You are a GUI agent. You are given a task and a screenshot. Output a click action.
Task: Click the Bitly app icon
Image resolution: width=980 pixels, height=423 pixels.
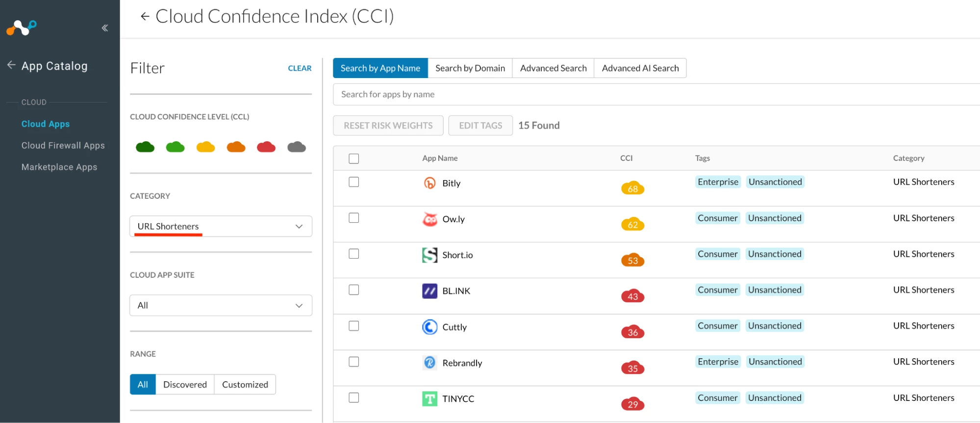pyautogui.click(x=429, y=183)
